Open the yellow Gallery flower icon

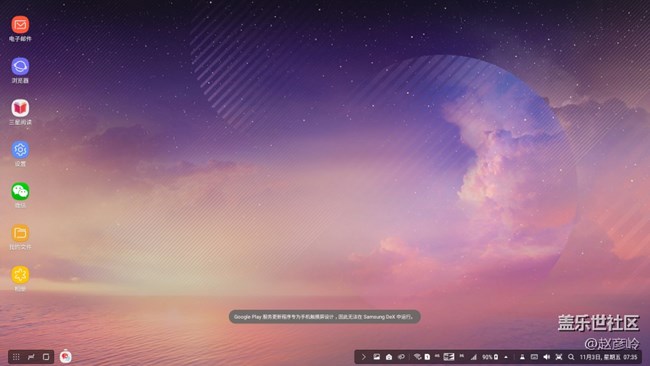click(20, 275)
